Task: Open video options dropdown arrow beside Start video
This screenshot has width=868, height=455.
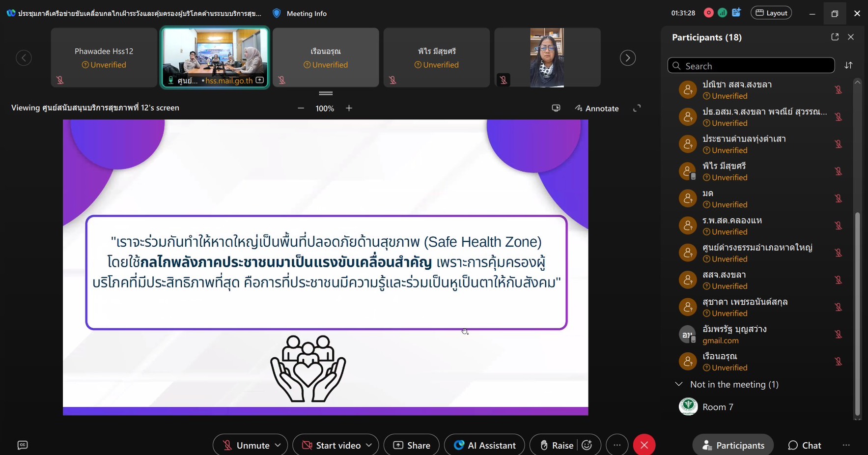Action: coord(369,445)
